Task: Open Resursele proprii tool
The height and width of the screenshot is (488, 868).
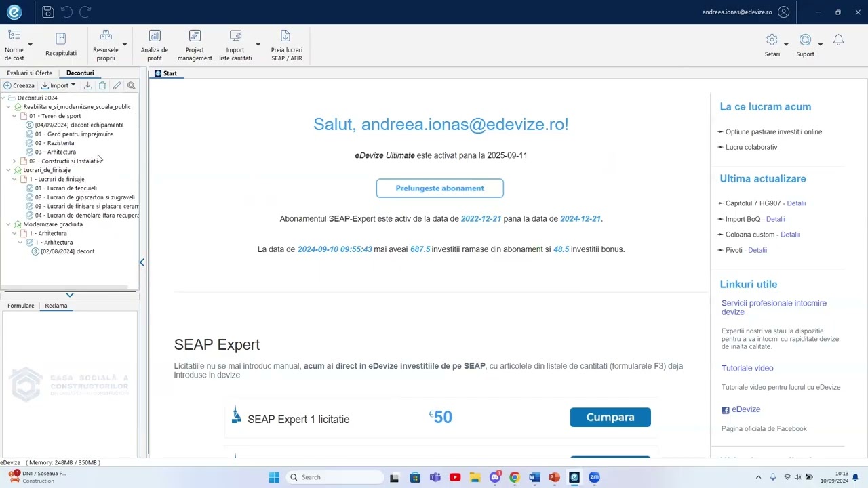Action: (x=106, y=45)
